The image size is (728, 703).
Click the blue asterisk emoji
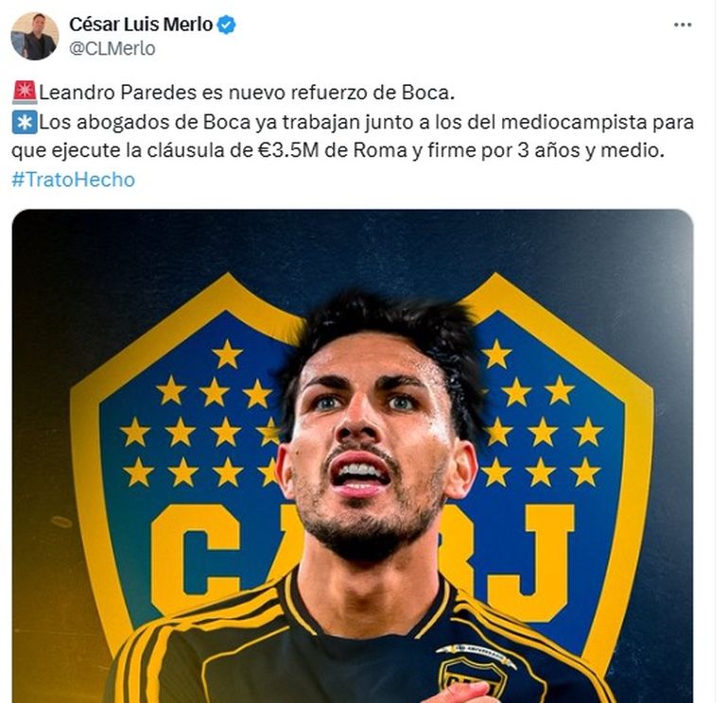[25, 122]
